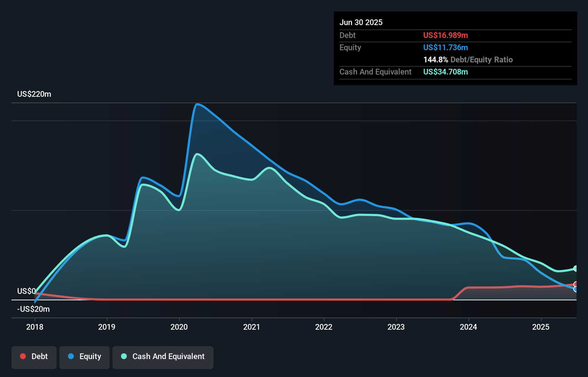The image size is (588, 377).
Task: Click the teal Cash And Equivalent legend dot
Action: click(x=123, y=356)
